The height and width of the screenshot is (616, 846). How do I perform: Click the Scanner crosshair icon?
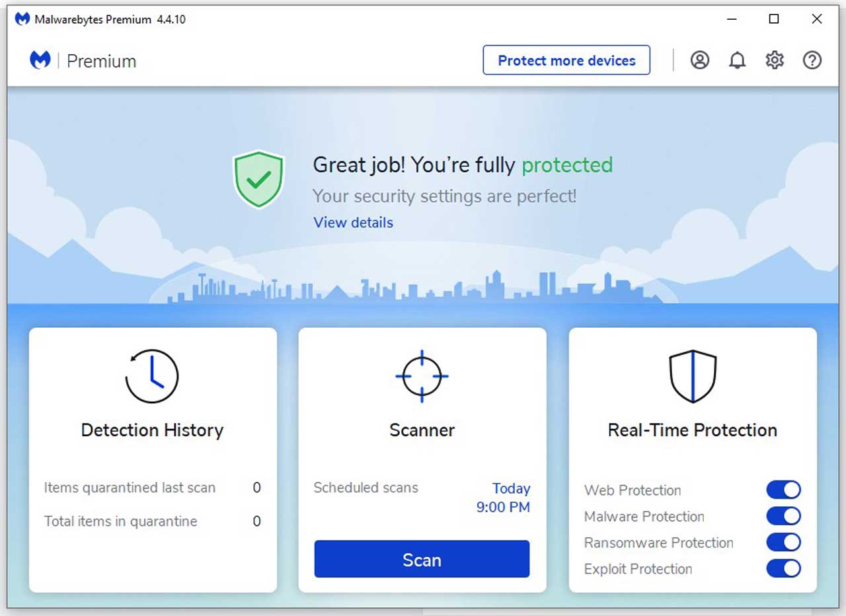pyautogui.click(x=422, y=376)
